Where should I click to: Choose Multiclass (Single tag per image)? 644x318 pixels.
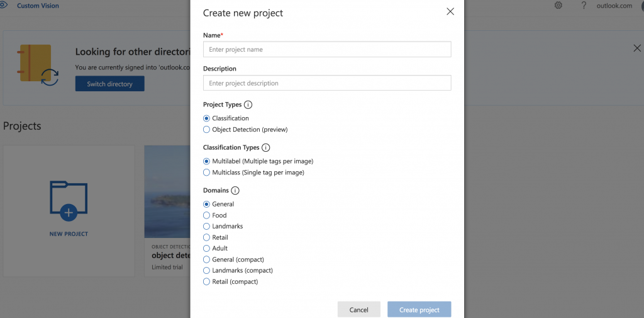[x=207, y=173]
